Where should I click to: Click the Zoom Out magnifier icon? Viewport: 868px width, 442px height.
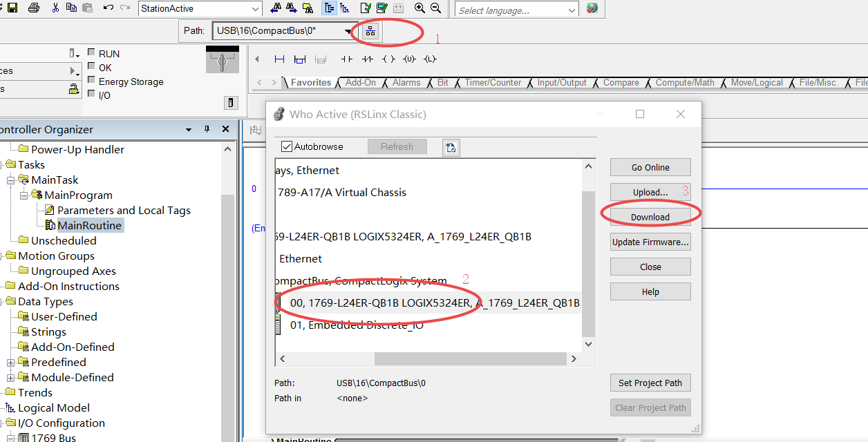tap(435, 8)
